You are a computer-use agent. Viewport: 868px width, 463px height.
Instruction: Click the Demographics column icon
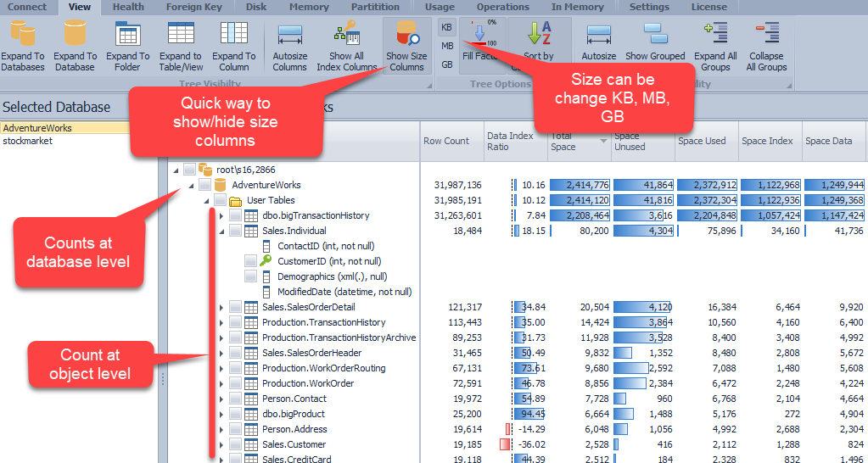266,276
